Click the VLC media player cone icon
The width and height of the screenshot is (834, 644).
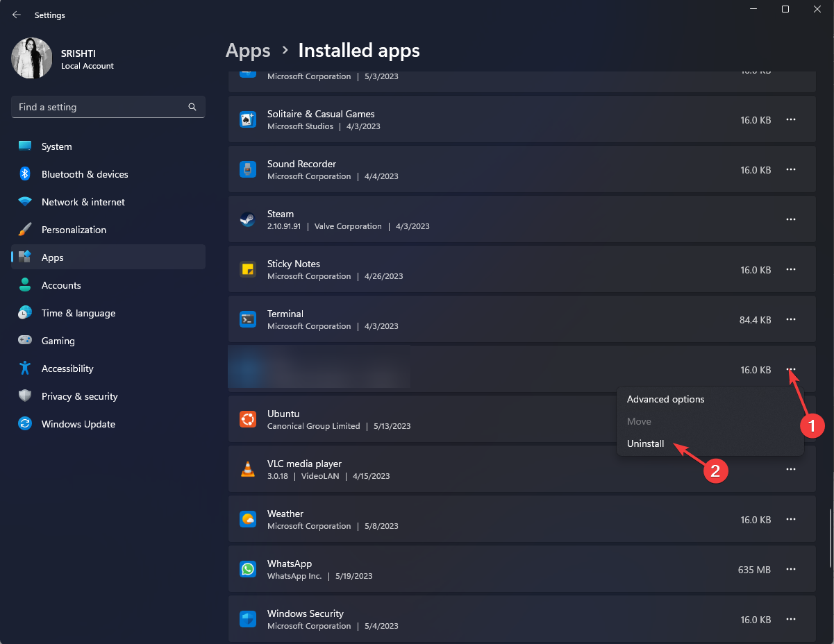tap(248, 469)
